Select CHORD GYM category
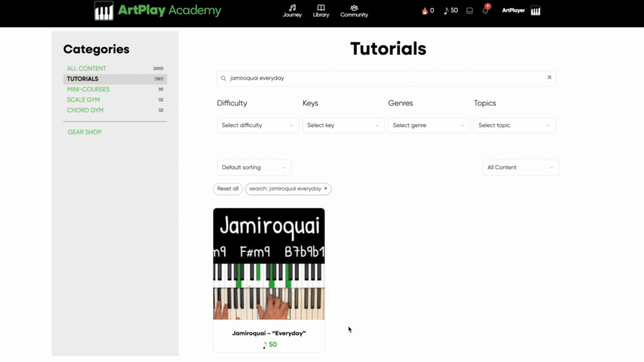Image resolution: width=644 pixels, height=362 pixels. tap(85, 111)
